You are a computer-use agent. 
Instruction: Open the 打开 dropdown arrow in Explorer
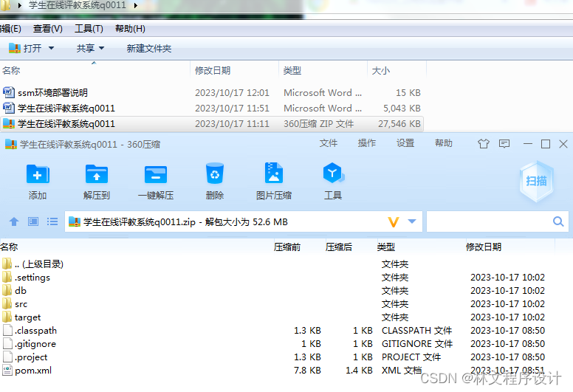pos(51,48)
